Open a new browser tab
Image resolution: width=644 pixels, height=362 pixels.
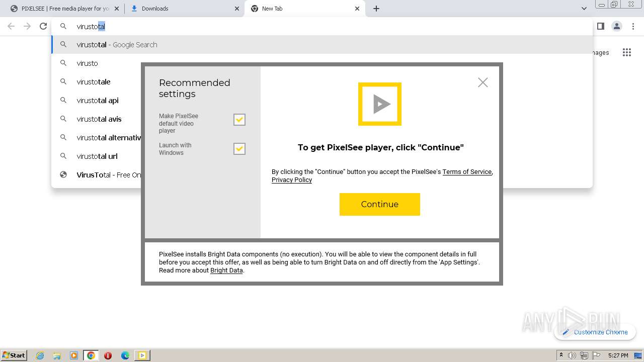pyautogui.click(x=376, y=9)
